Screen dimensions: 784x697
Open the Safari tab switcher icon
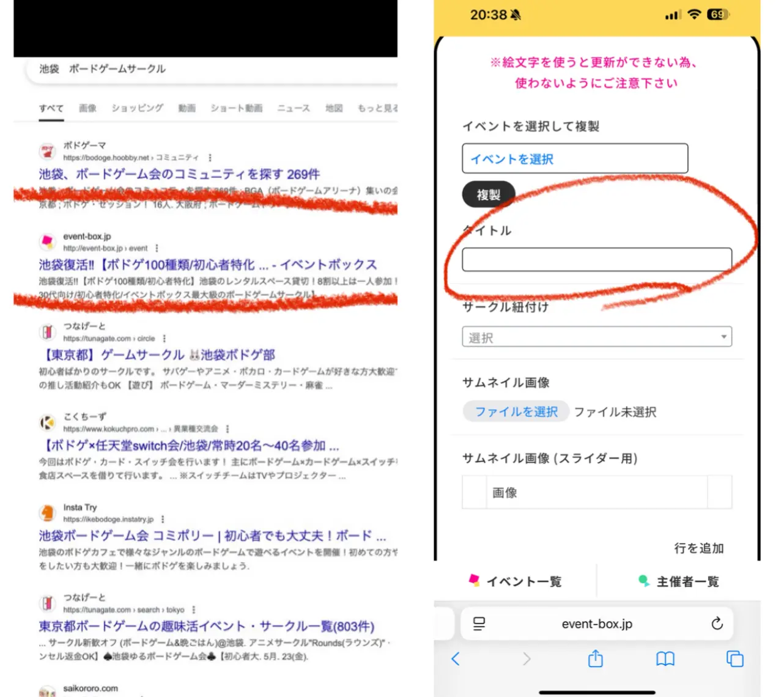pyautogui.click(x=734, y=659)
